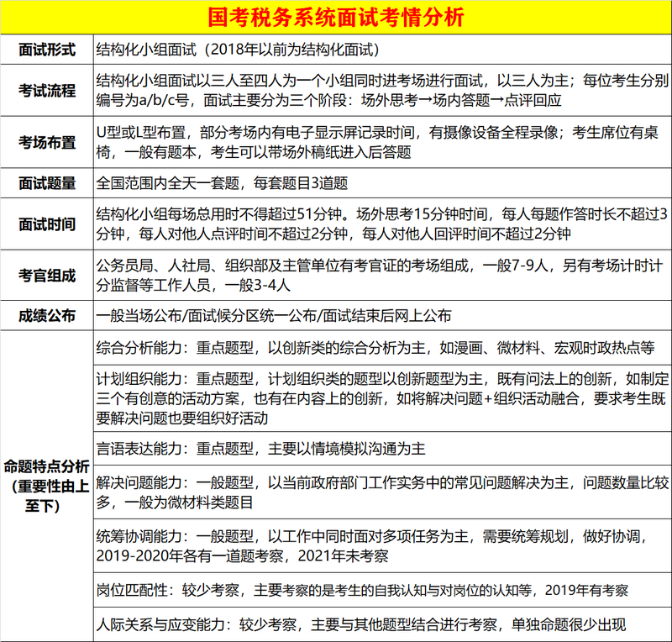Click the 面试时间 header cell
Screen dimensions: 672x642
pyautogui.click(x=46, y=224)
